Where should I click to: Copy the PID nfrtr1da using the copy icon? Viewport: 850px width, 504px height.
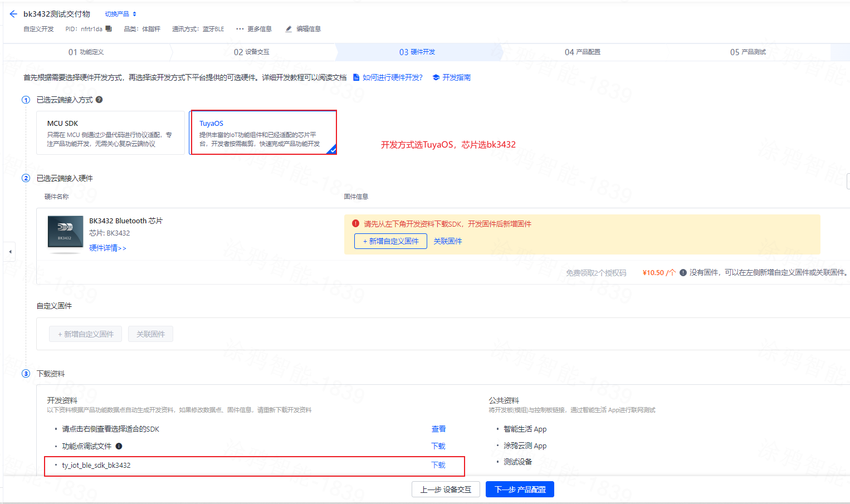109,29
